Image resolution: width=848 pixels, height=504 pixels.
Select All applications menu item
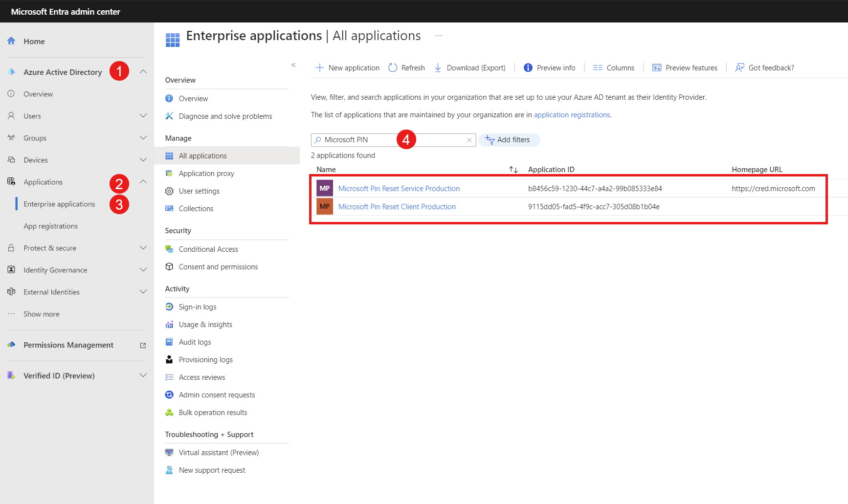pyautogui.click(x=227, y=155)
